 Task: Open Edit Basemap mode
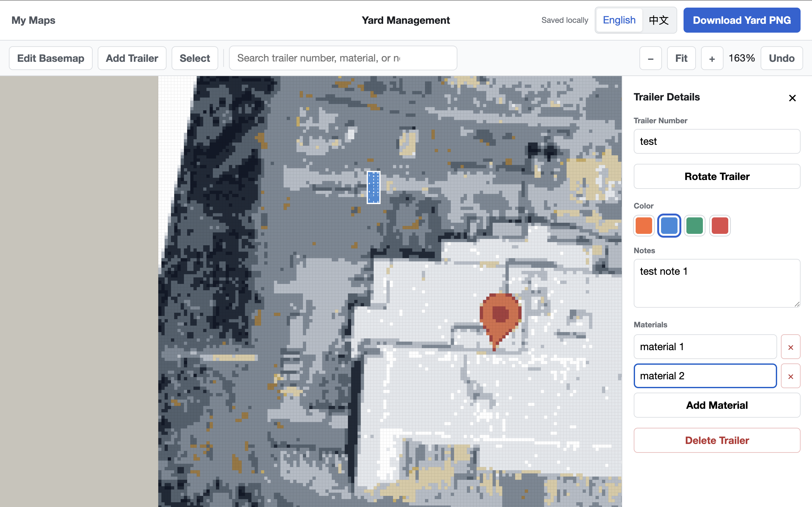51,58
